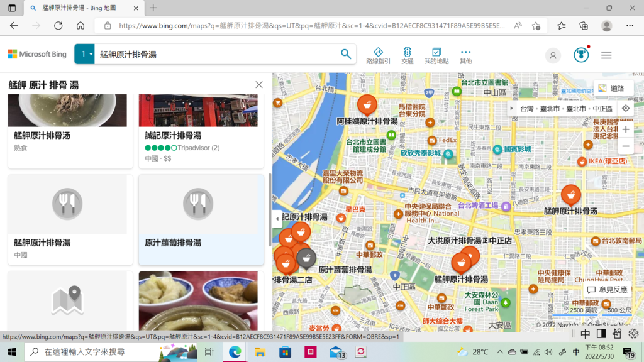The width and height of the screenshot is (644, 362).
Task: Click the 星巴克 map marker
Action: pos(341,218)
